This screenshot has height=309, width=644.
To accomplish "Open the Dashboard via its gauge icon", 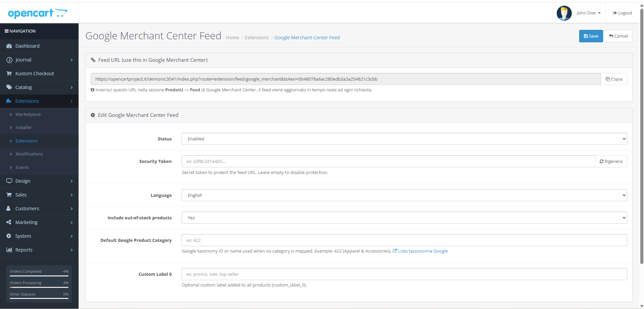I will tap(9, 46).
